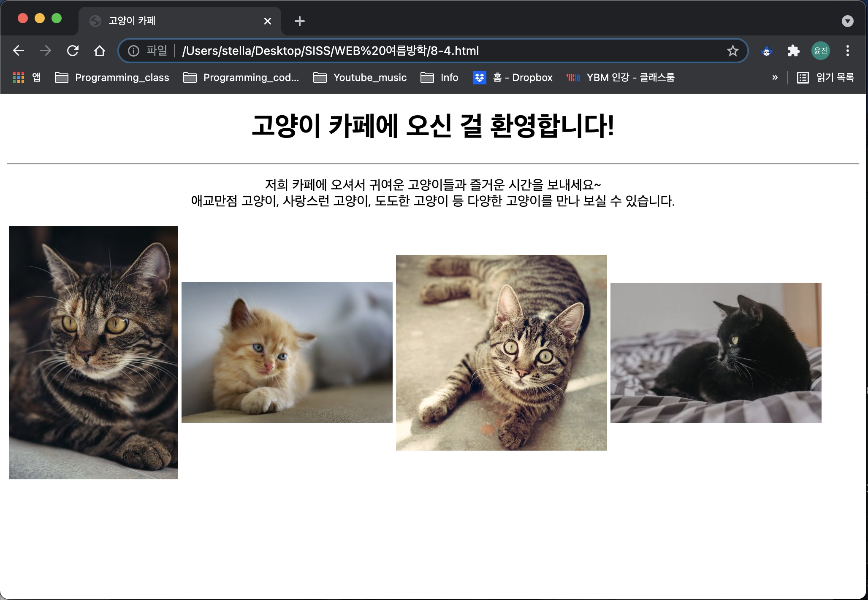Image resolution: width=868 pixels, height=600 pixels.
Task: Bookmark this page with the star icon
Action: point(732,51)
